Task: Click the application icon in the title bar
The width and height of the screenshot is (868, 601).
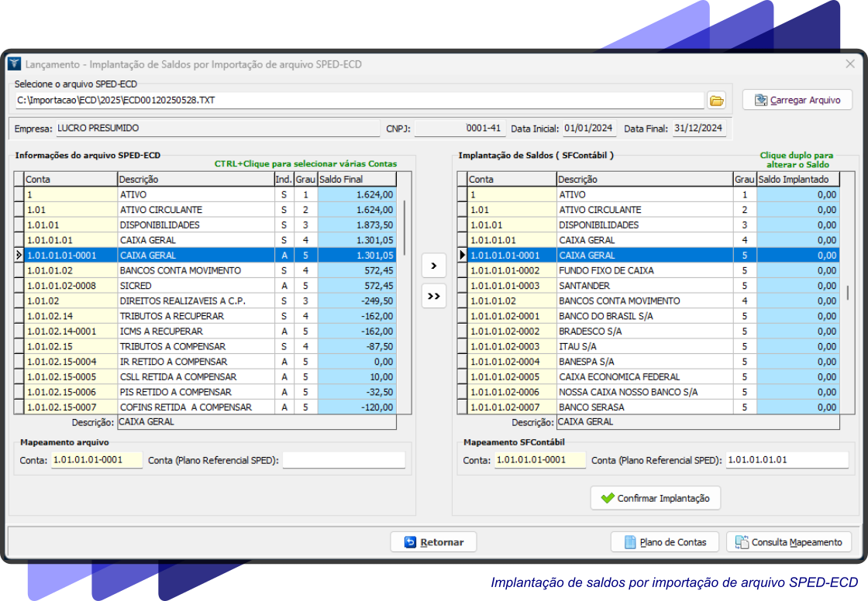Action: coord(15,64)
